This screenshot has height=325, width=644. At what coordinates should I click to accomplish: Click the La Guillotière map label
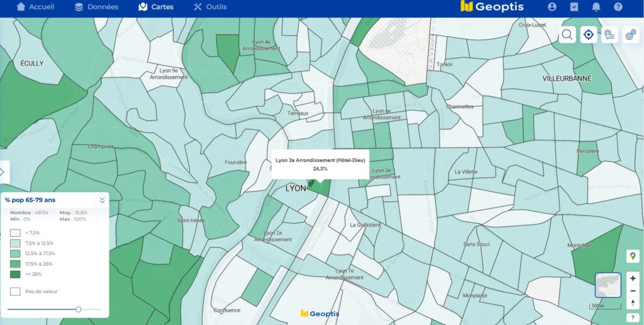click(365, 225)
